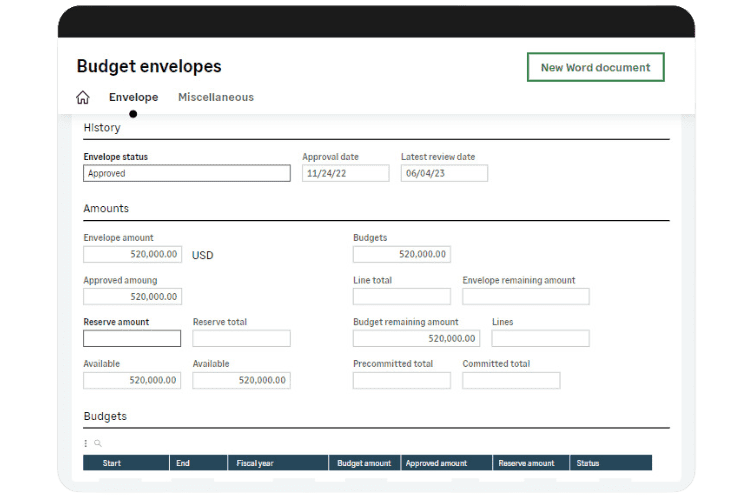Switch to the Miscellaneous tab

(215, 98)
